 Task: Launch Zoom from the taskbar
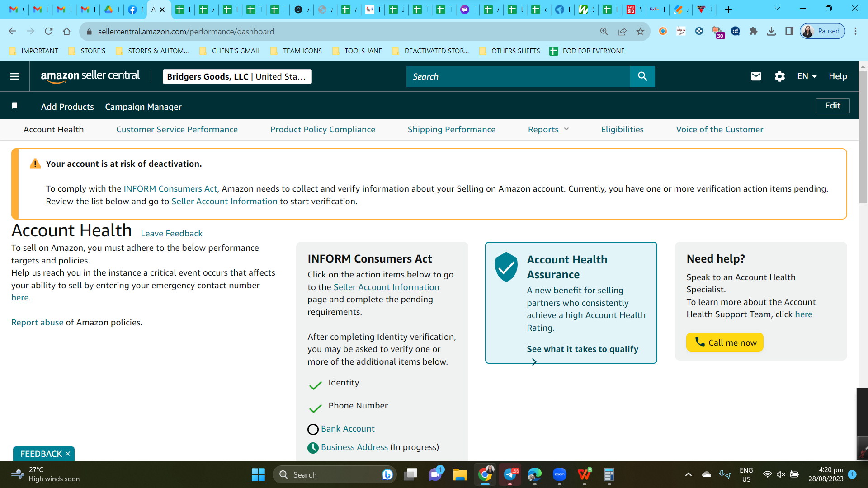560,474
